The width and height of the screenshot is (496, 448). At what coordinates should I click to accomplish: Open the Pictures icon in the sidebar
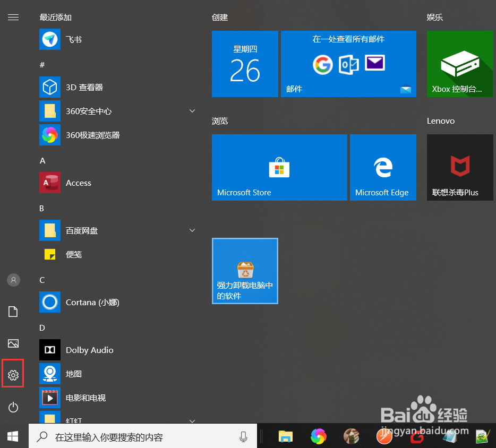pos(13,343)
